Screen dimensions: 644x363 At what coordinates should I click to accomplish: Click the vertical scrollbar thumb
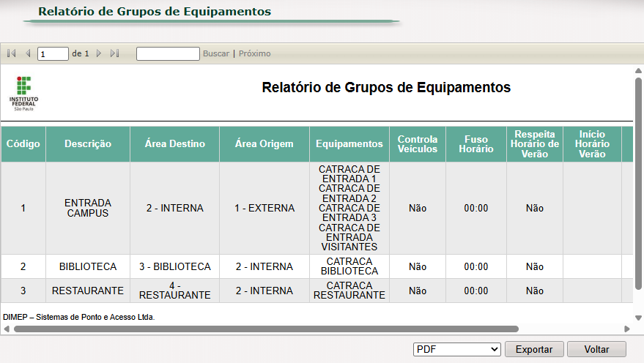coord(638,184)
